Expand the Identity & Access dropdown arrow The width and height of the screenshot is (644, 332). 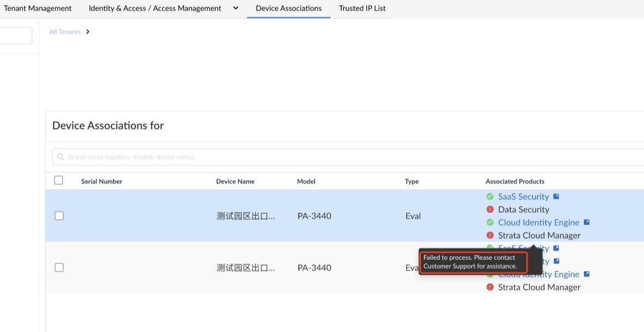tap(236, 8)
